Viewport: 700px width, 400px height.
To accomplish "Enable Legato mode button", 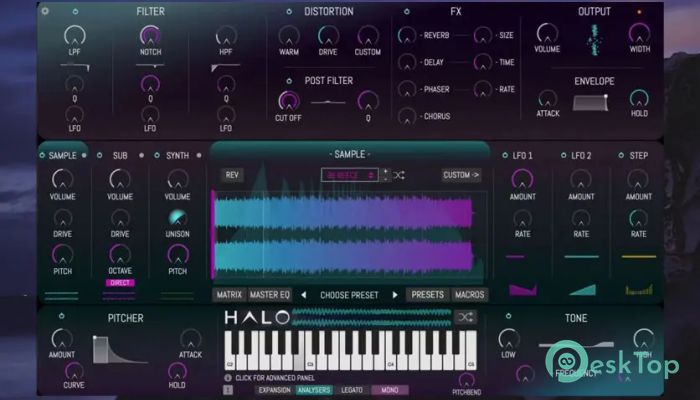I will (x=352, y=390).
